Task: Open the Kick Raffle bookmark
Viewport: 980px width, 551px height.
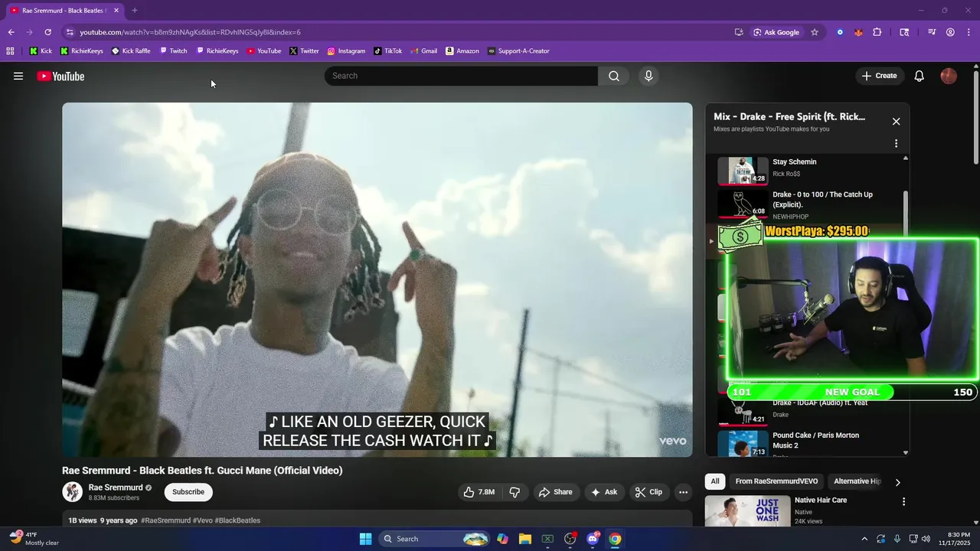Action: pos(131,51)
